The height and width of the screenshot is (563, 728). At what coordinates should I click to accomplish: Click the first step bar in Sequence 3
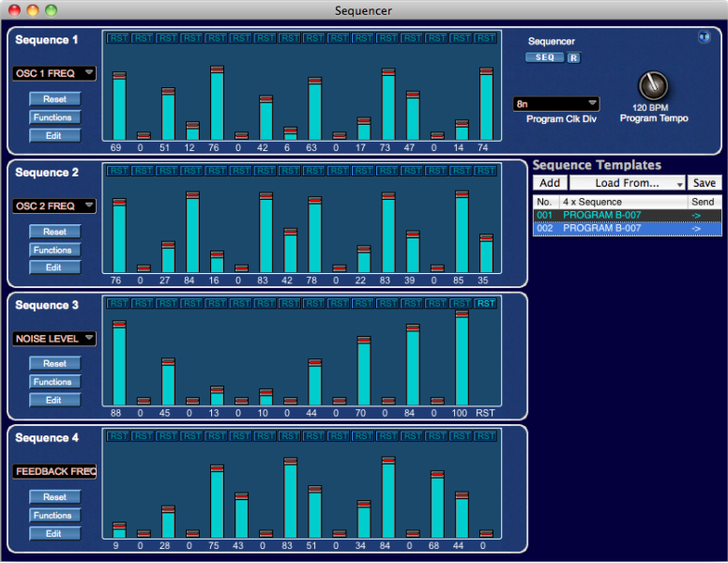(x=119, y=364)
